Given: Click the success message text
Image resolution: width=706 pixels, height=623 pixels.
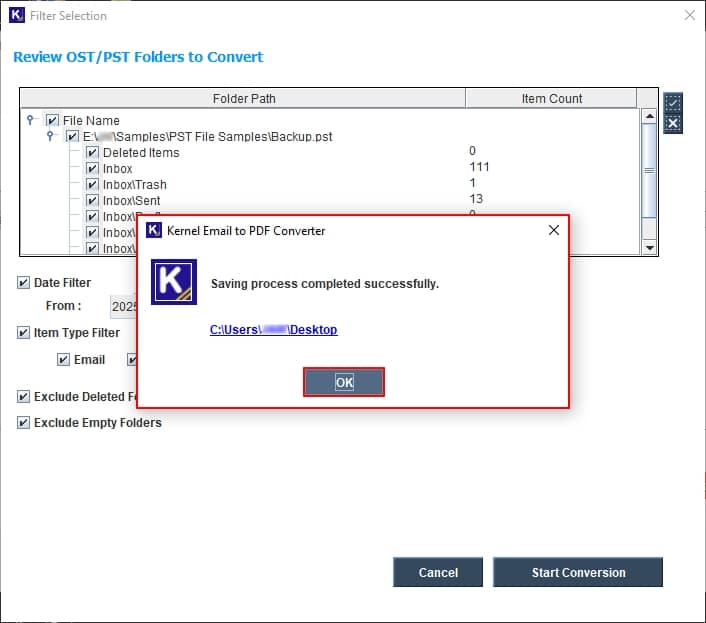Looking at the screenshot, I should tap(325, 284).
